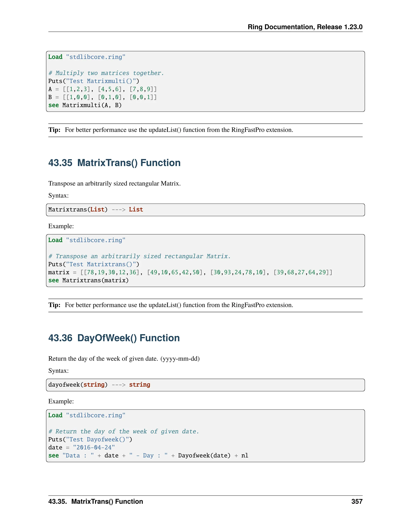Click the line 'Puts("Test Matrixtrans()")'
Screen dimensions: 411x532
tap(94, 264)
